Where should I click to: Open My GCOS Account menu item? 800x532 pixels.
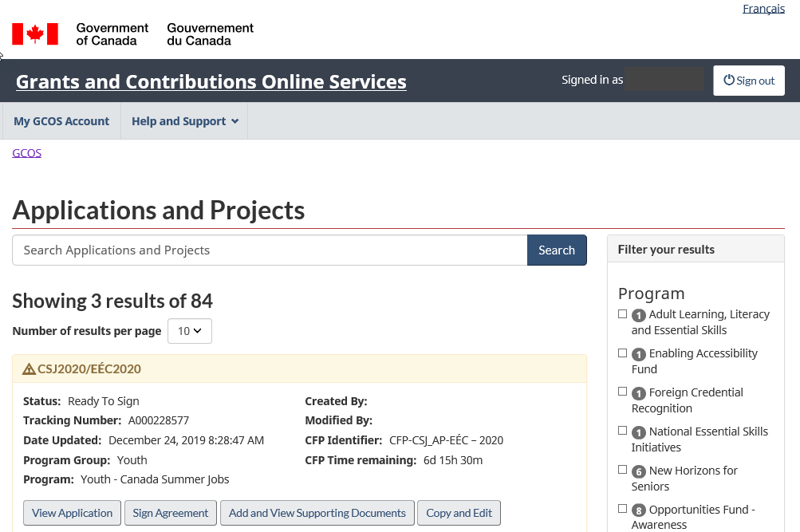[61, 121]
